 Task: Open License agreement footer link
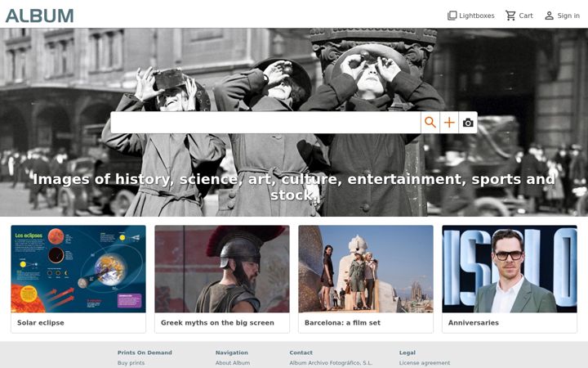[425, 363]
